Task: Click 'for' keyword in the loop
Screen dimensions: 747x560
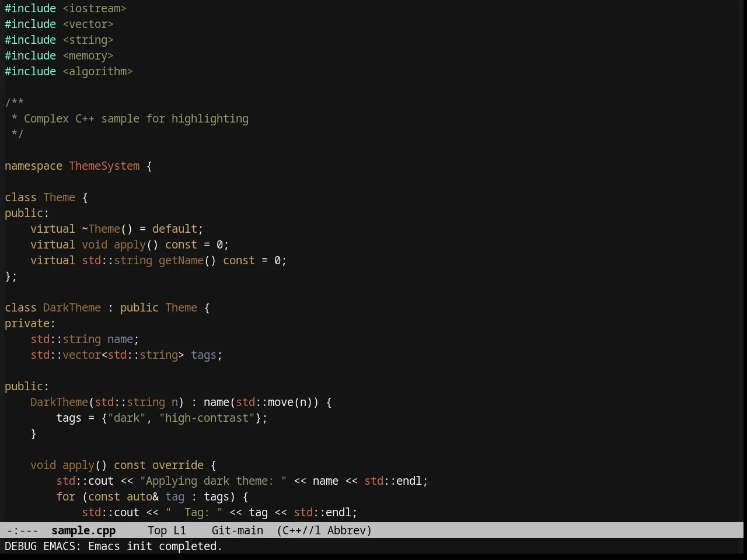Action: point(65,496)
